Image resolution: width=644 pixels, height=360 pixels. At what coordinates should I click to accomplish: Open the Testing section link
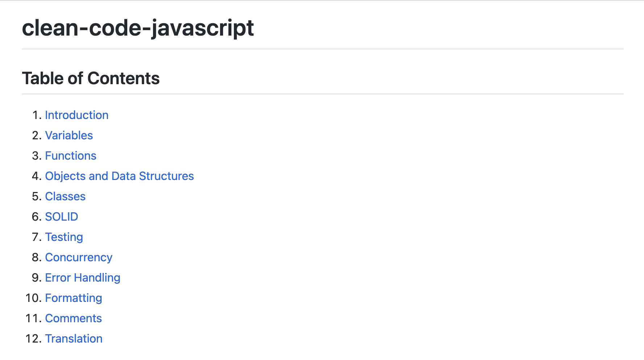pyautogui.click(x=64, y=237)
